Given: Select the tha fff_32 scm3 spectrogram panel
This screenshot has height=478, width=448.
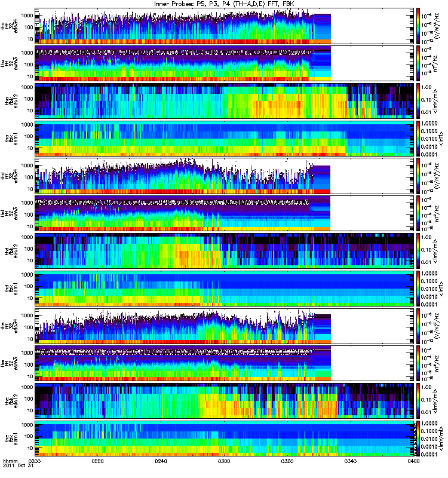Looking at the screenshot, I should 224,63.
